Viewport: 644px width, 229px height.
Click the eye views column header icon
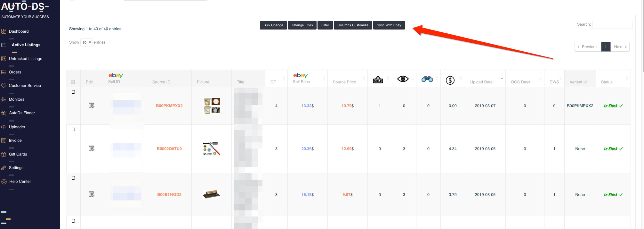[403, 79]
